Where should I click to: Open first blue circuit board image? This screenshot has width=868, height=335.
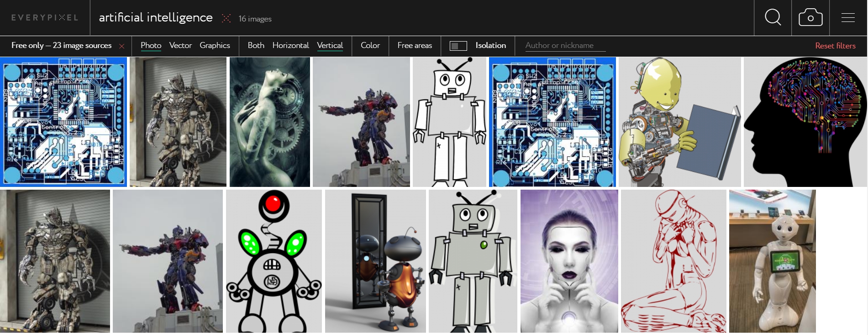pos(63,122)
